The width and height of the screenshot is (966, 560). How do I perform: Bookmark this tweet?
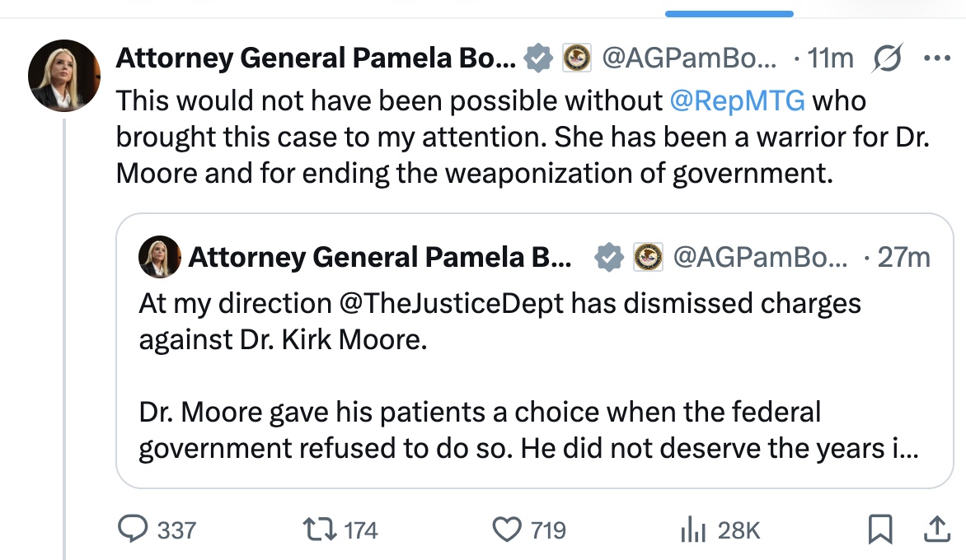[880, 530]
